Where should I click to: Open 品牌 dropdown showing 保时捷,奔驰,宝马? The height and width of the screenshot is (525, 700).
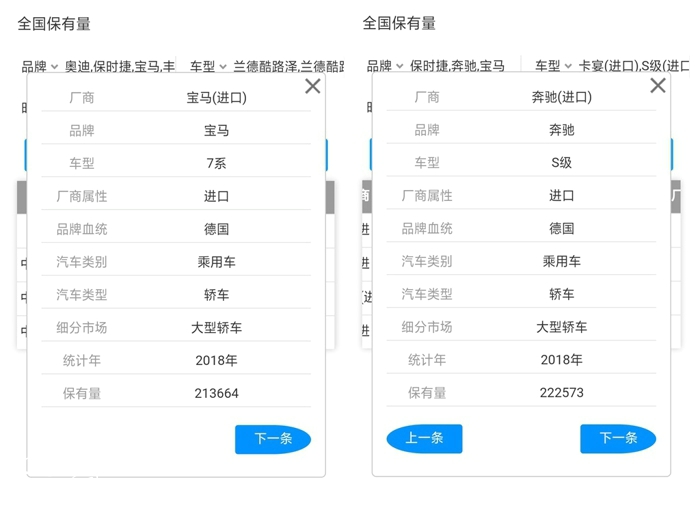[435, 66]
